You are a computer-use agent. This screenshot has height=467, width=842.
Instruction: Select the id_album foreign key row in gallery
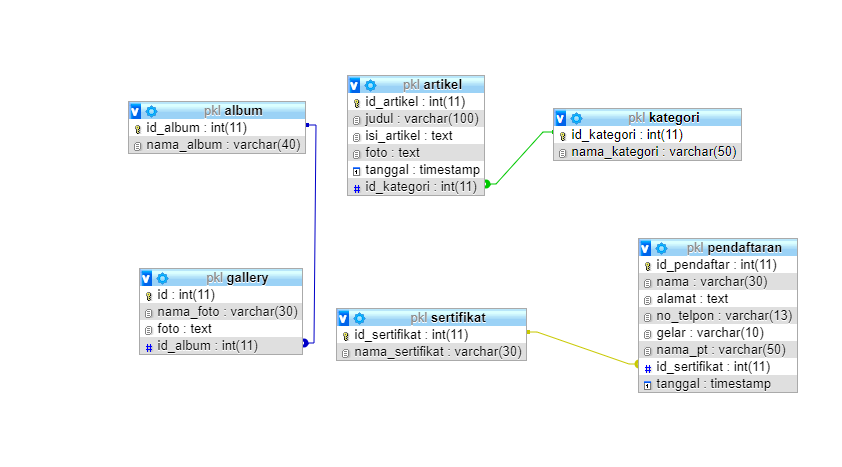click(219, 346)
